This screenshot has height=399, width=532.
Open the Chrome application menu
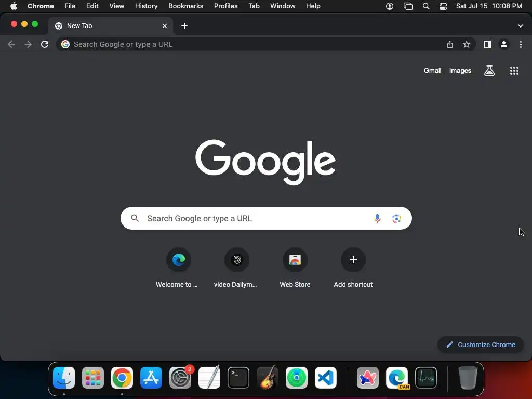click(41, 6)
